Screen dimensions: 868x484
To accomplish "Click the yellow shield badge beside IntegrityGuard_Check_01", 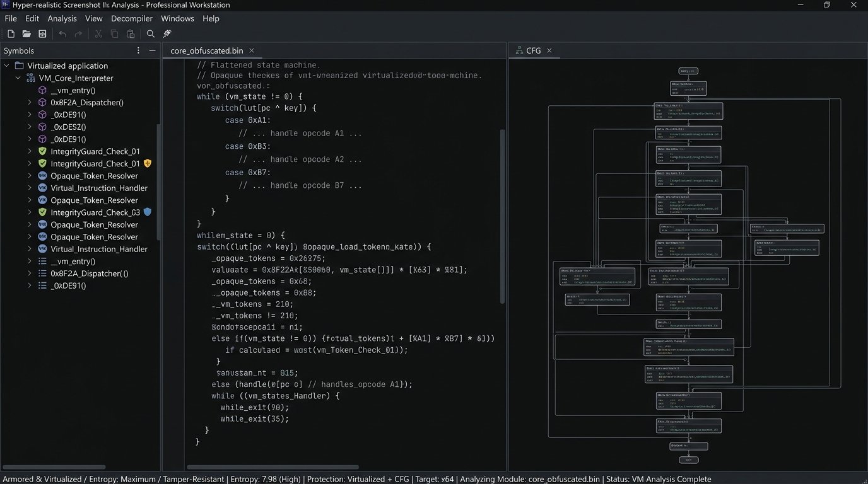I will coord(148,163).
